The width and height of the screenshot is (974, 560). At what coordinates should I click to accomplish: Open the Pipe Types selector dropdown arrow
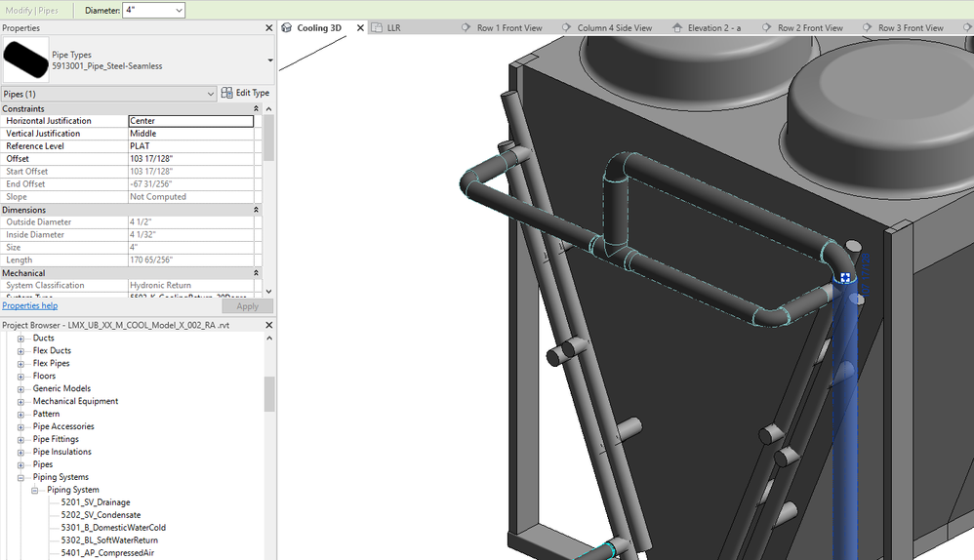click(x=270, y=60)
